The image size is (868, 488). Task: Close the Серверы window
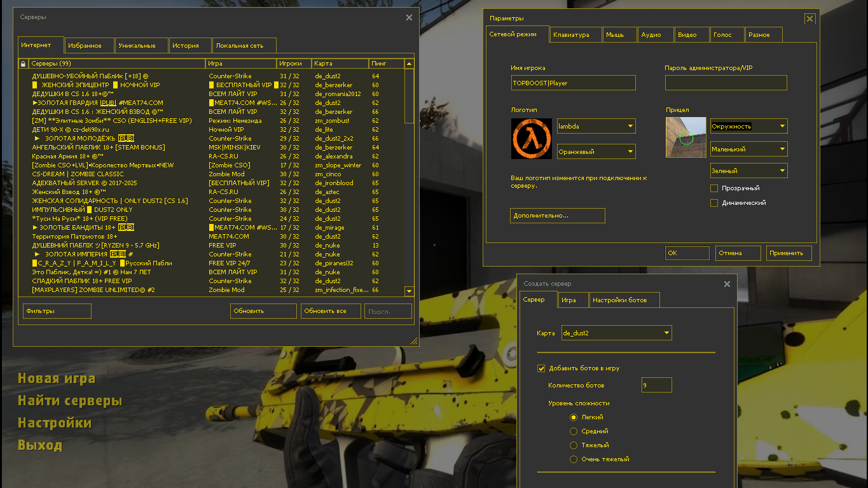[410, 18]
